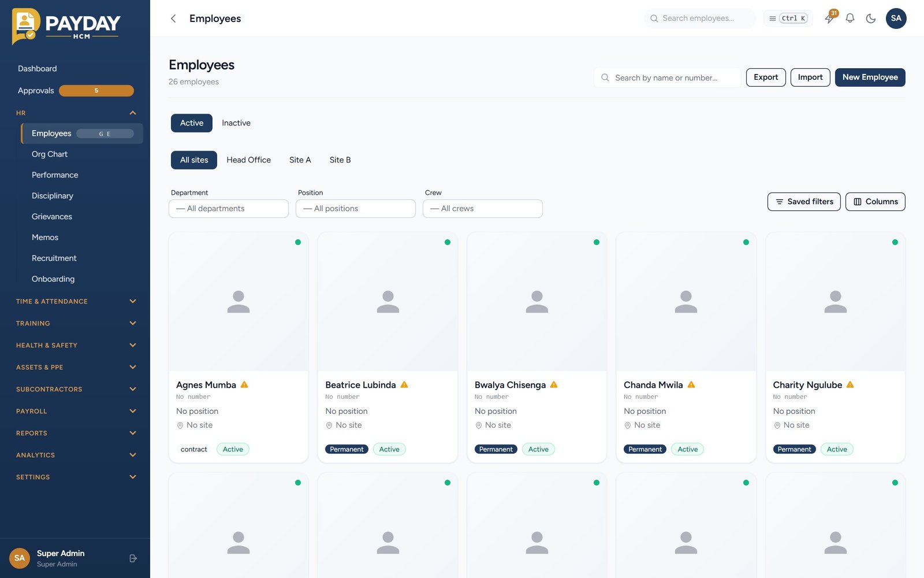Screen dimensions: 924x578
Task: Click Bwalya Chisenga's placeholder avatar
Action: click(537, 302)
